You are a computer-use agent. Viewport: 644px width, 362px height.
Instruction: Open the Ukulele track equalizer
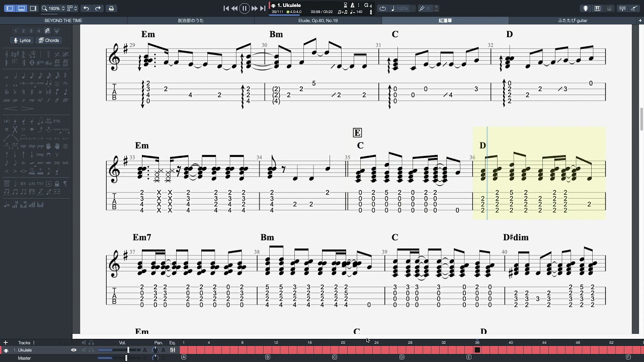[x=173, y=350]
